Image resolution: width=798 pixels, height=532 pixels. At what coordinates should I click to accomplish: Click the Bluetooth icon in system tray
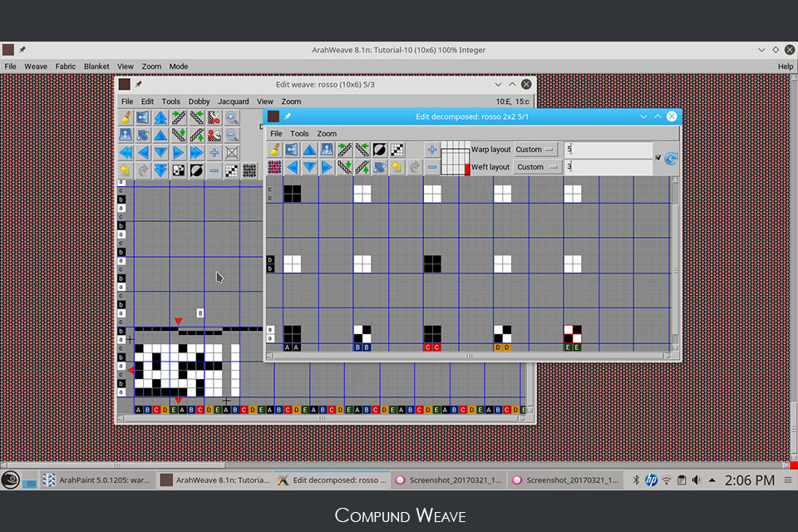click(x=636, y=480)
